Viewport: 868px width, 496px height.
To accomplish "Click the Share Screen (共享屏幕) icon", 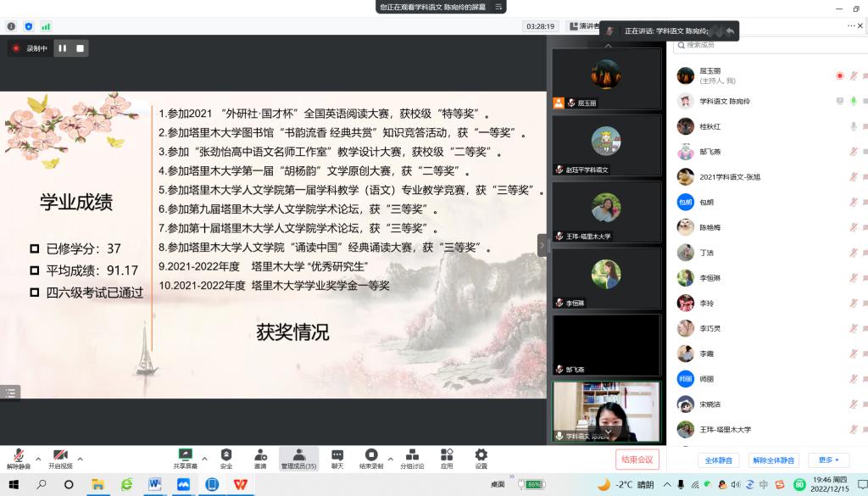I will coord(185,455).
